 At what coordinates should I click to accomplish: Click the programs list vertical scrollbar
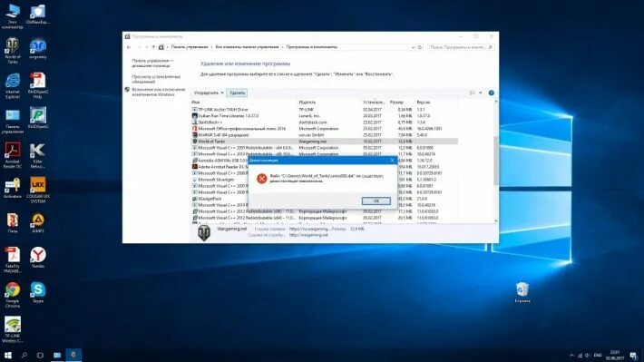click(x=496, y=161)
